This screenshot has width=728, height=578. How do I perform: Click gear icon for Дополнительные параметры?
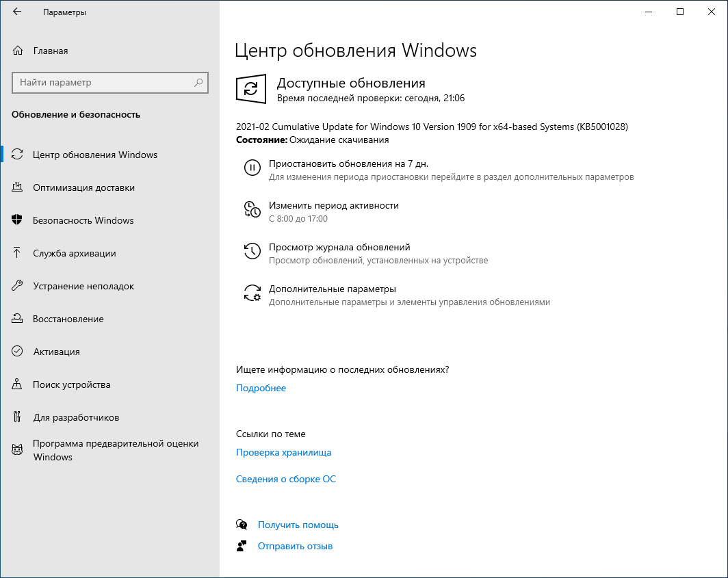[252, 293]
